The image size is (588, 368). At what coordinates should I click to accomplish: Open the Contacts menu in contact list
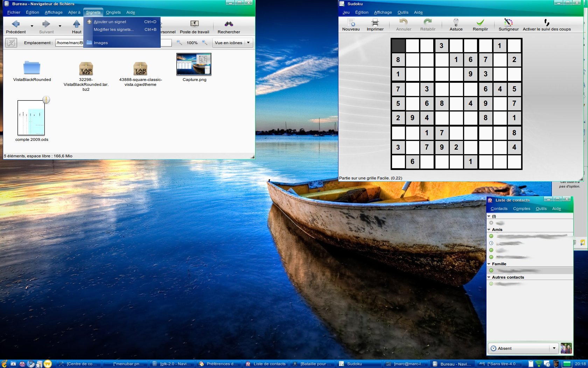[499, 209]
